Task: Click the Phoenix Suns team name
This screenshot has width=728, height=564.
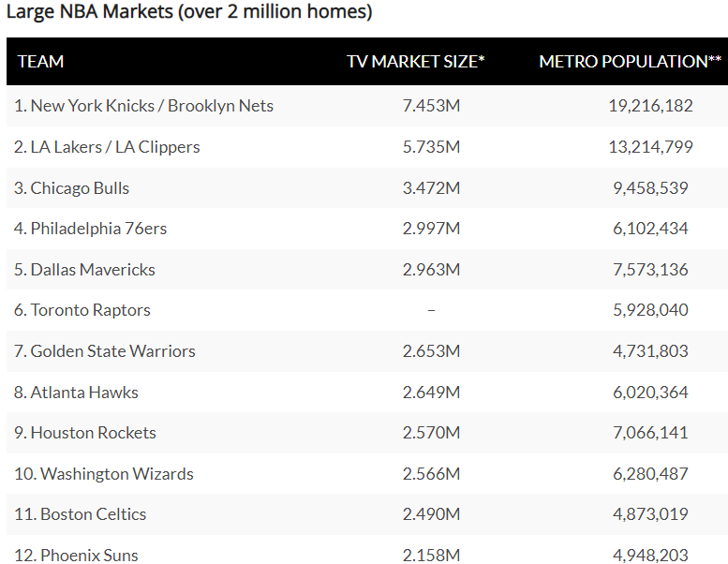Action: click(76, 556)
